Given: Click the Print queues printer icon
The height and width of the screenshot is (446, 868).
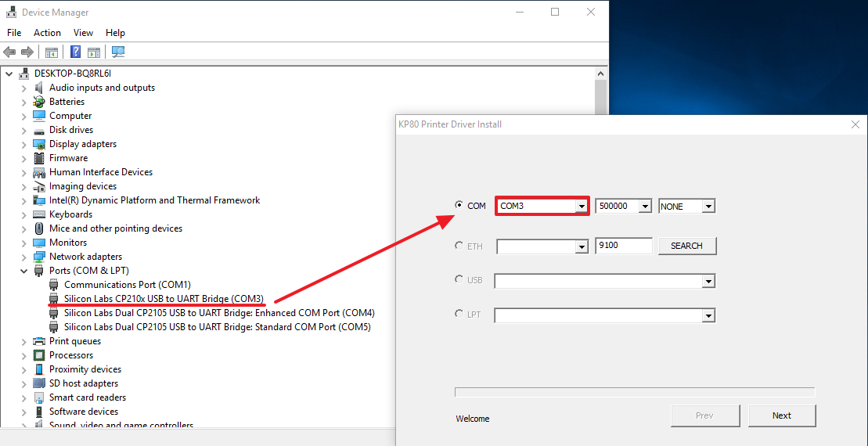Looking at the screenshot, I should tap(39, 341).
